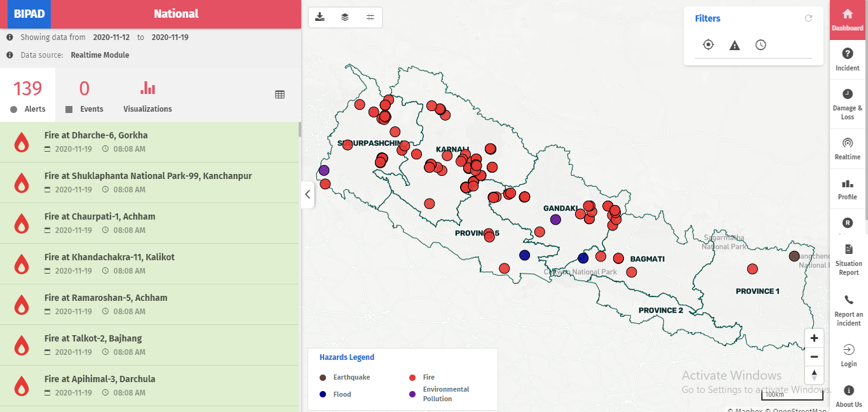Viewport: 868px width, 412px height.
Task: Open the Realtime module in sidebar
Action: pos(848,148)
